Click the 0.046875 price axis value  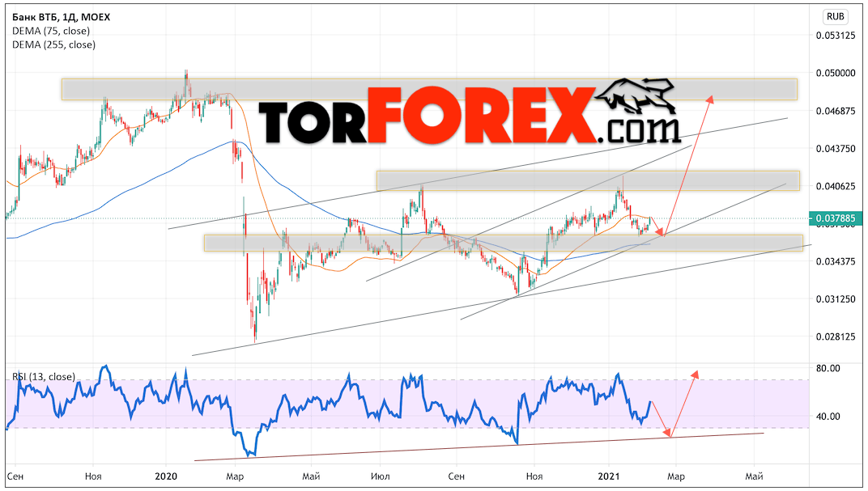coord(836,111)
